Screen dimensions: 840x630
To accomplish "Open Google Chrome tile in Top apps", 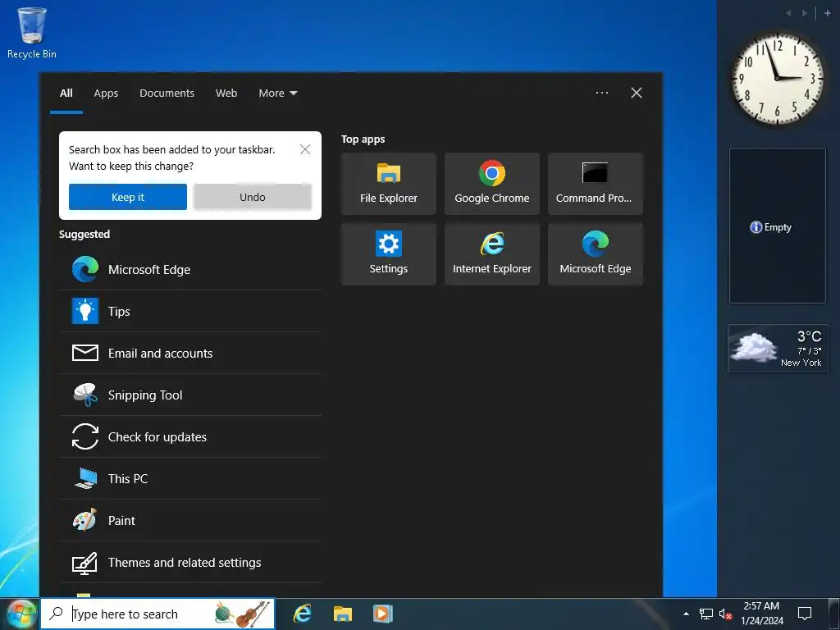I will (x=492, y=184).
